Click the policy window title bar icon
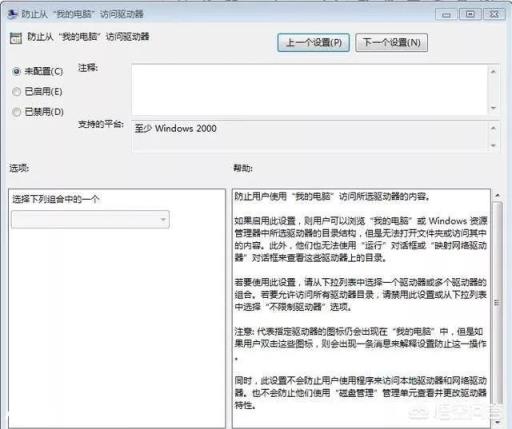Image resolution: width=512 pixels, height=429 pixels. pos(12,14)
